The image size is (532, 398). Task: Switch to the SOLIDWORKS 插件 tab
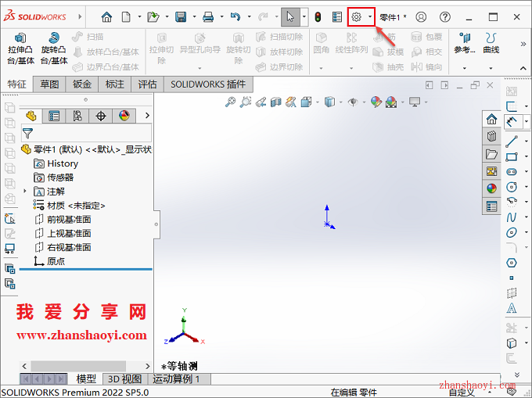coord(208,84)
